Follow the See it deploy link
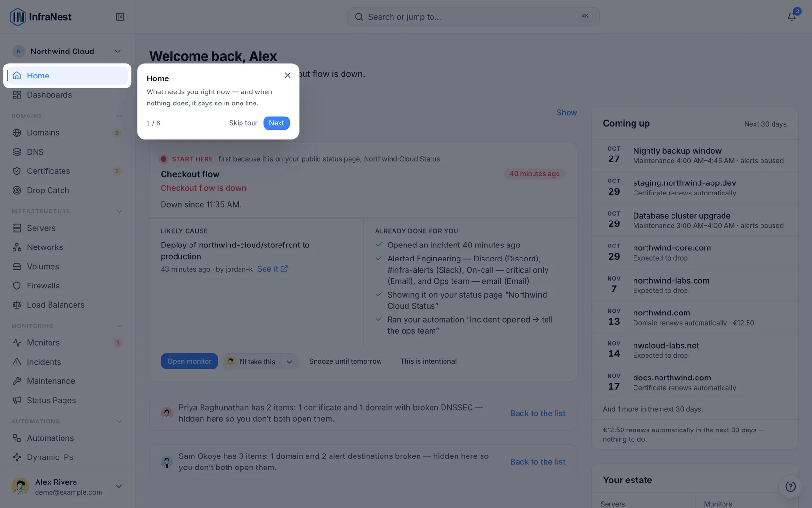 point(272,269)
